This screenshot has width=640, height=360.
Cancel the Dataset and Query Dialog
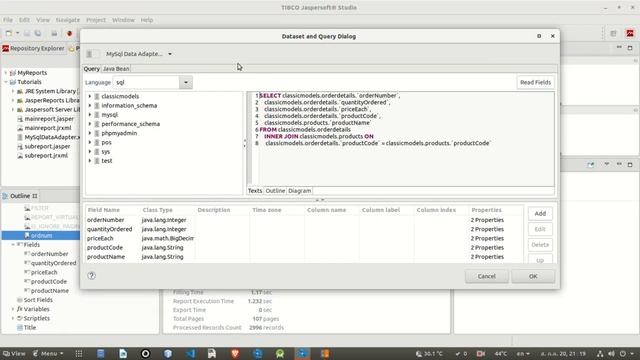click(x=487, y=276)
